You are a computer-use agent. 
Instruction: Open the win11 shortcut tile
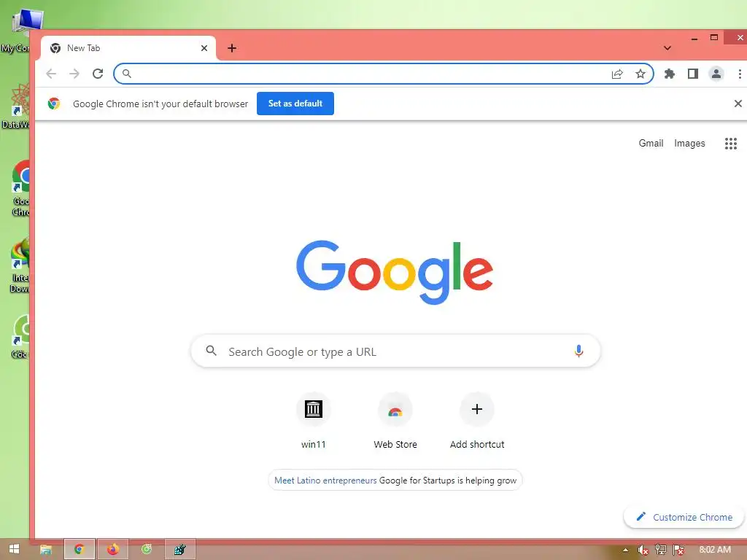pyautogui.click(x=314, y=421)
